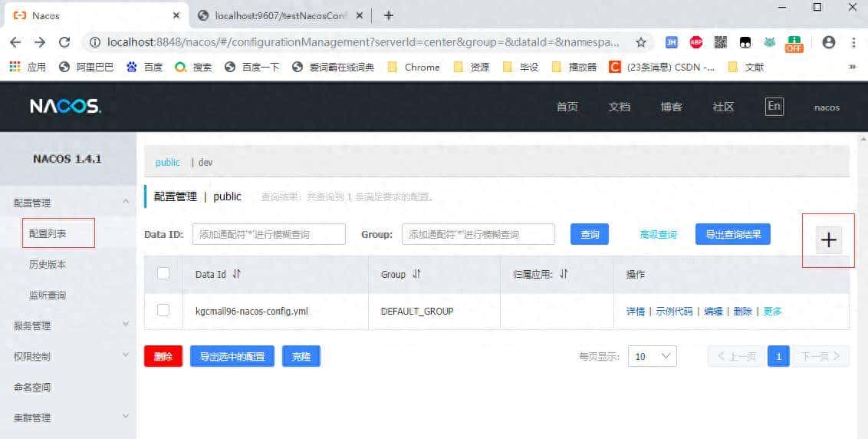Open the 百度 bookmark
The height and width of the screenshot is (439, 868).
coord(145,67)
